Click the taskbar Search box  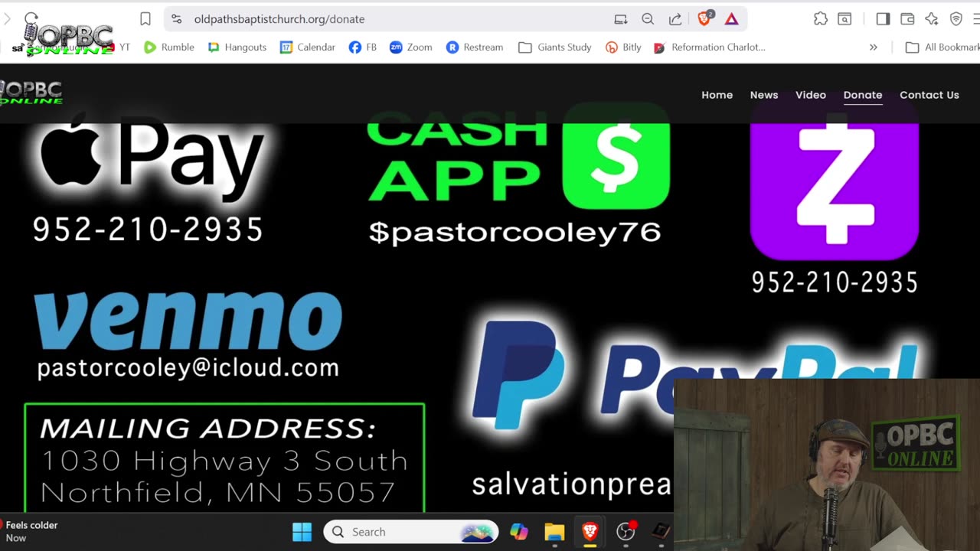(x=411, y=532)
